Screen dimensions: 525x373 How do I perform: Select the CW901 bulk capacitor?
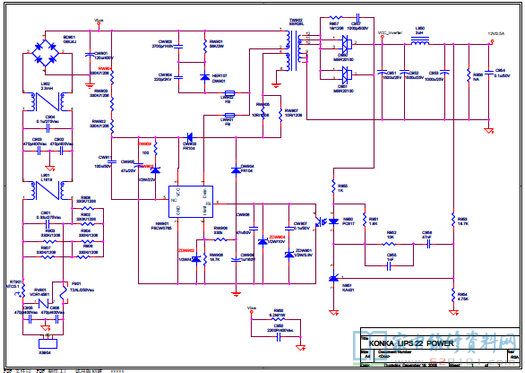point(89,55)
